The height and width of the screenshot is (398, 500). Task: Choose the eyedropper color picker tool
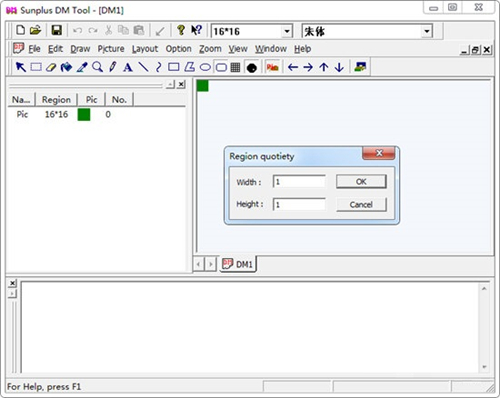[x=82, y=67]
